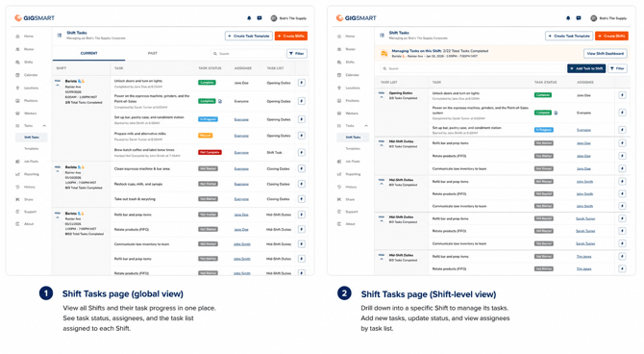The width and height of the screenshot is (644, 354).
Task: Click View Shift Dashboard
Action: (x=605, y=54)
